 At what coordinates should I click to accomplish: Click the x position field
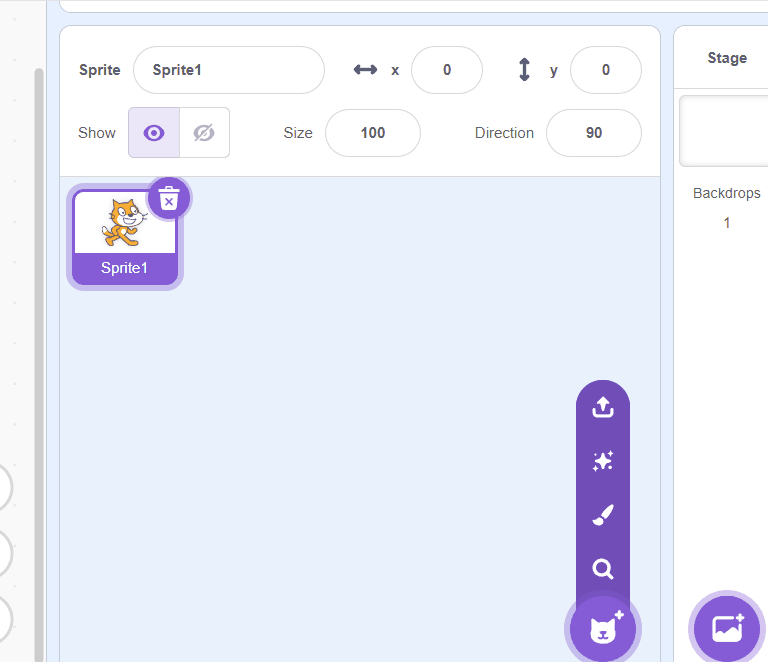(447, 70)
